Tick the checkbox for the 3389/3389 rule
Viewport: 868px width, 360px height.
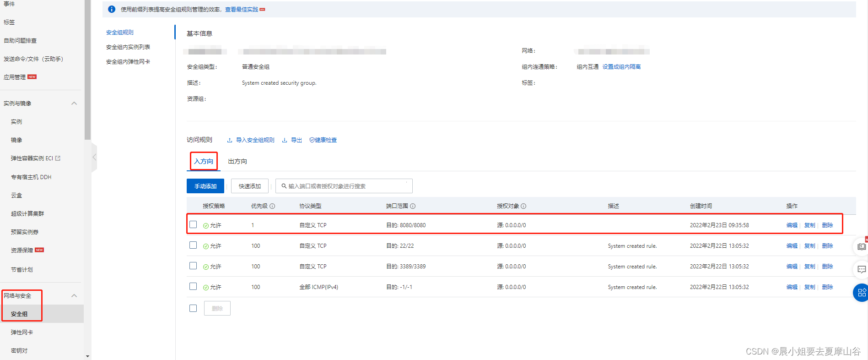click(193, 266)
